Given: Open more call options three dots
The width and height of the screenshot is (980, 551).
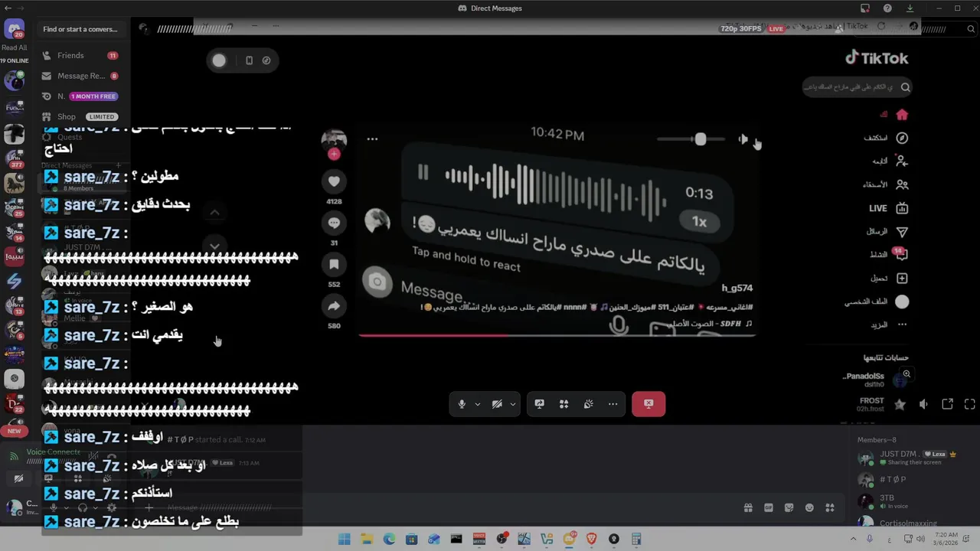Looking at the screenshot, I should [x=613, y=404].
